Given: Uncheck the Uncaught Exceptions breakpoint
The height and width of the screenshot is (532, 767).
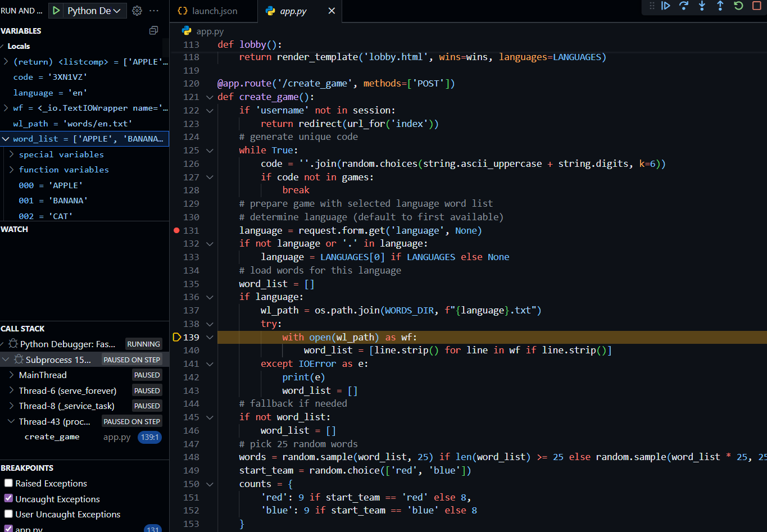Looking at the screenshot, I should [8, 499].
